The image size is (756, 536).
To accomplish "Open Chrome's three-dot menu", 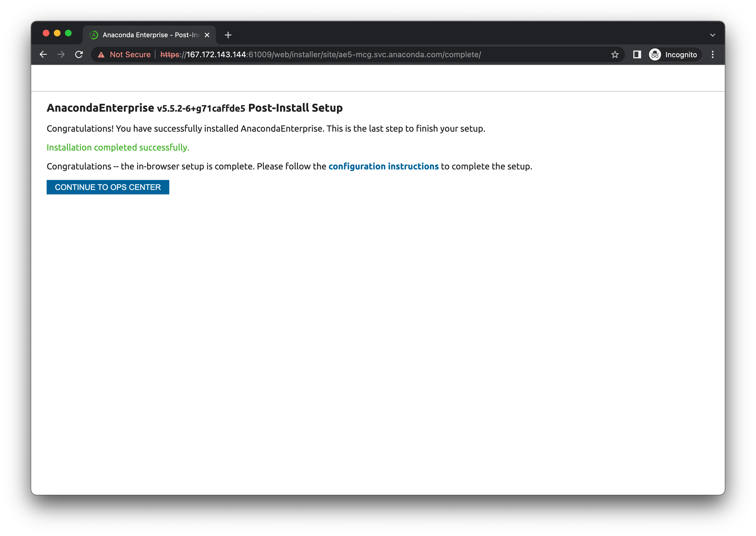I will coord(712,54).
